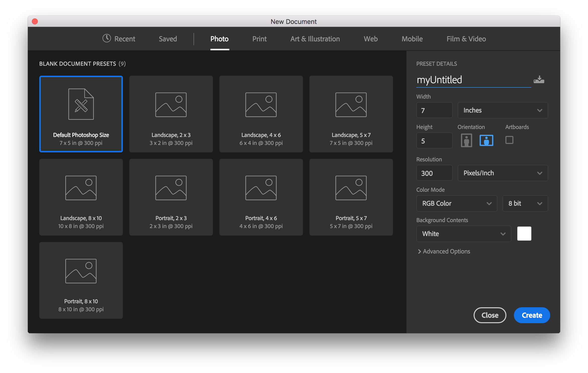Expand Advanced Options
The width and height of the screenshot is (588, 373).
point(444,251)
